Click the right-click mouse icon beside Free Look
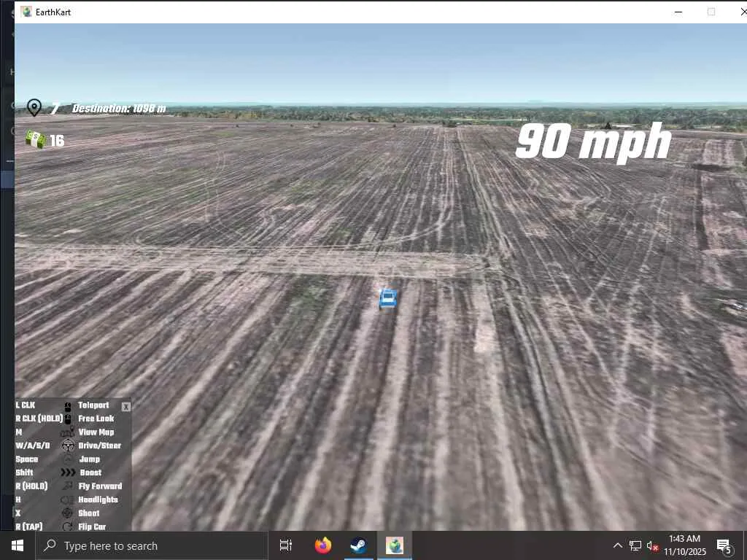Screen dimensions: 747x560 pyautogui.click(x=68, y=419)
